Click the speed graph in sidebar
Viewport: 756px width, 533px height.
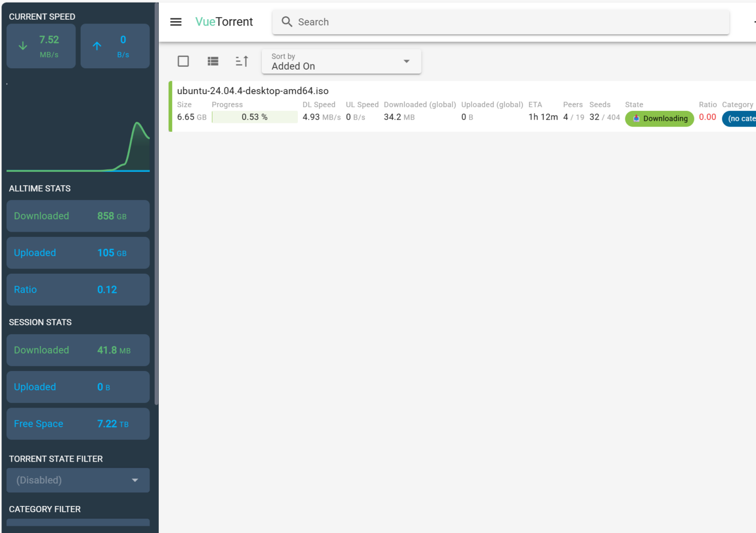78,135
